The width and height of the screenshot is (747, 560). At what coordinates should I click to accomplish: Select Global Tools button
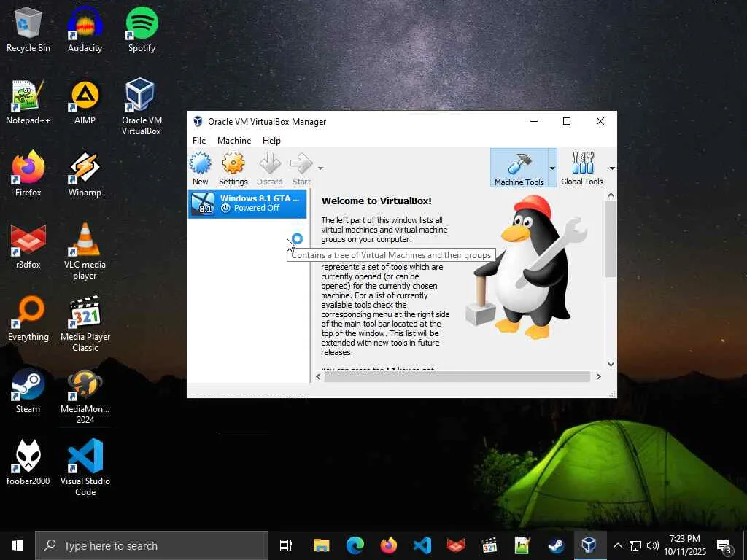tap(581, 168)
